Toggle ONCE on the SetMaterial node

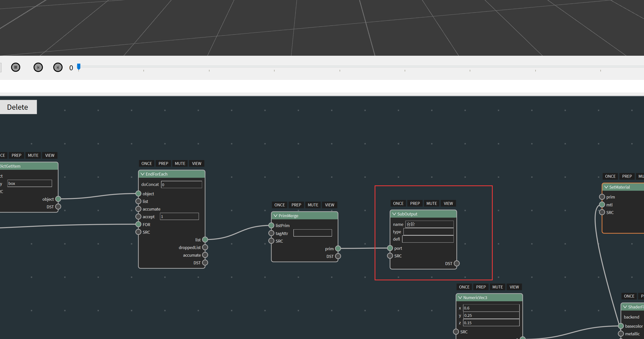(610, 176)
